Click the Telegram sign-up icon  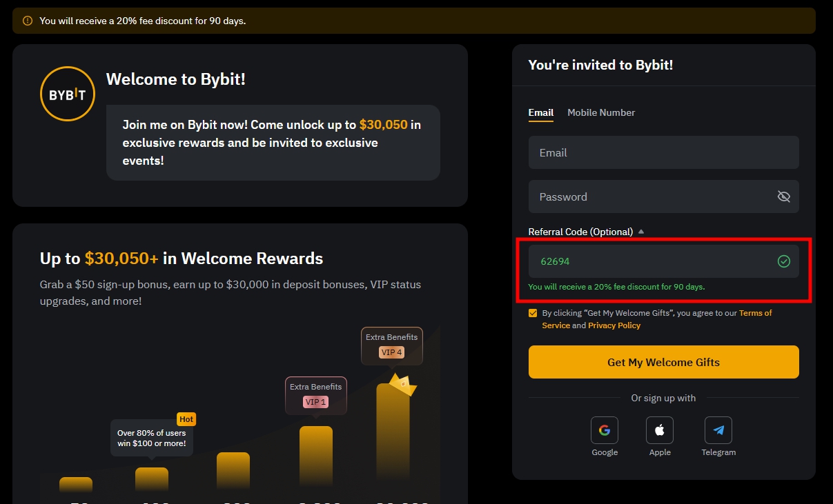click(718, 430)
